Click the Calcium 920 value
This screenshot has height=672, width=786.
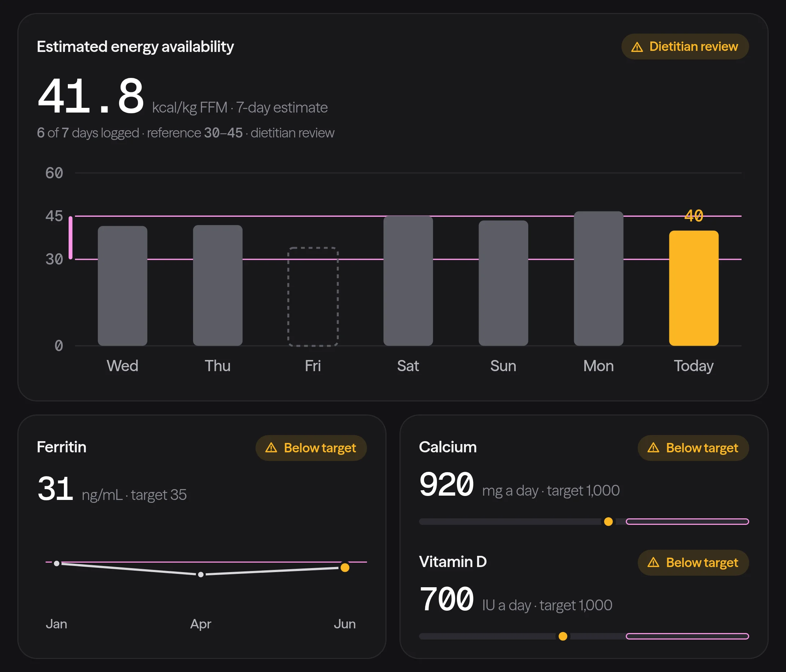pyautogui.click(x=446, y=484)
